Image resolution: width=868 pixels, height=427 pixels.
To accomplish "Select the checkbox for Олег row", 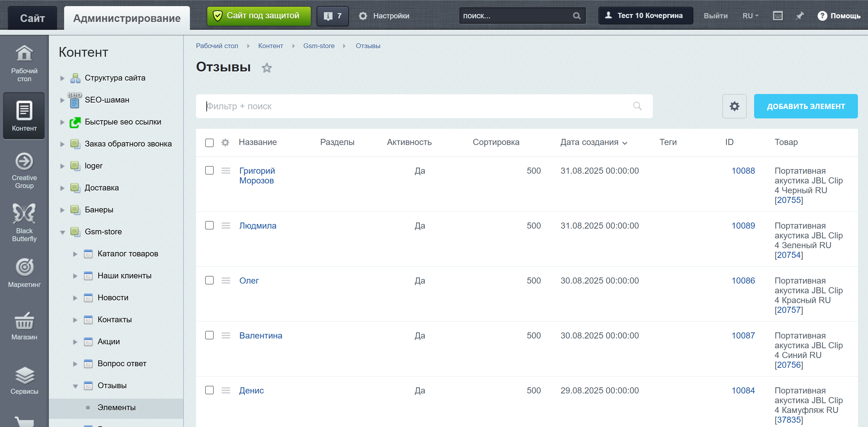I will (209, 280).
